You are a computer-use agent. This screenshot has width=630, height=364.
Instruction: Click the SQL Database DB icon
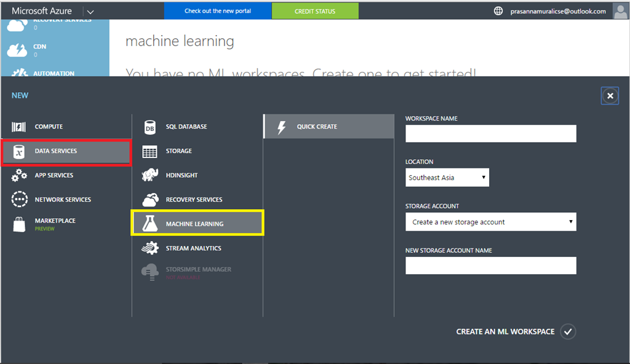150,127
